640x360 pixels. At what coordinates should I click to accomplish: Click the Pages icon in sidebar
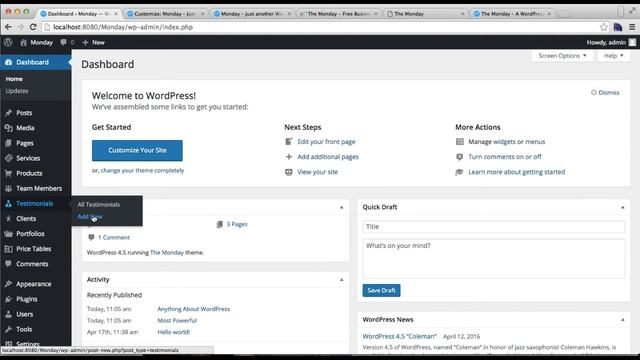click(9, 143)
